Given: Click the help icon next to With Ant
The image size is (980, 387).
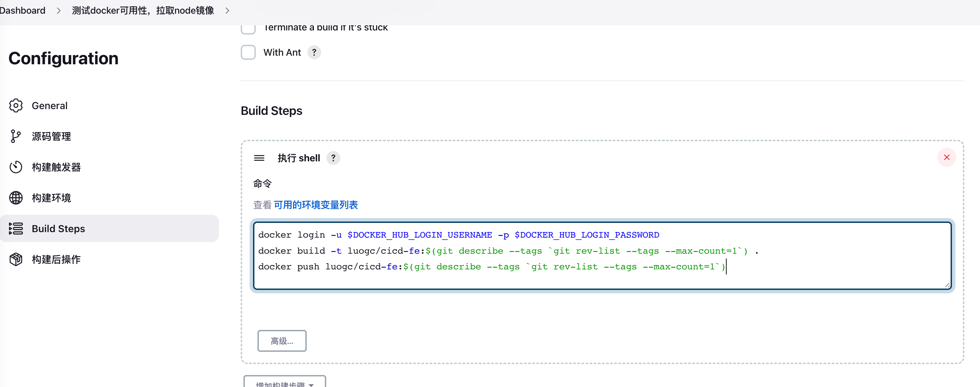Looking at the screenshot, I should (x=314, y=53).
